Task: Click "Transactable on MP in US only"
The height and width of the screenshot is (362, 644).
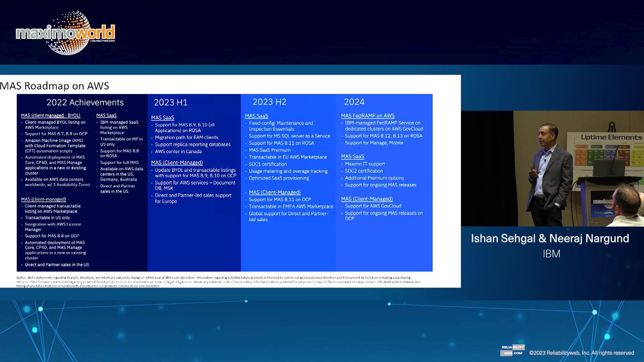Action: click(121, 142)
